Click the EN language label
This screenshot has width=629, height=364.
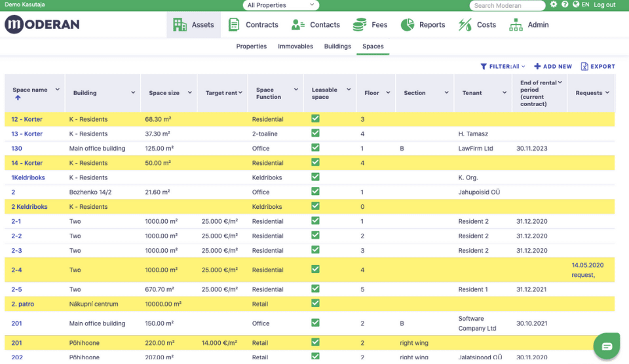pos(585,5)
